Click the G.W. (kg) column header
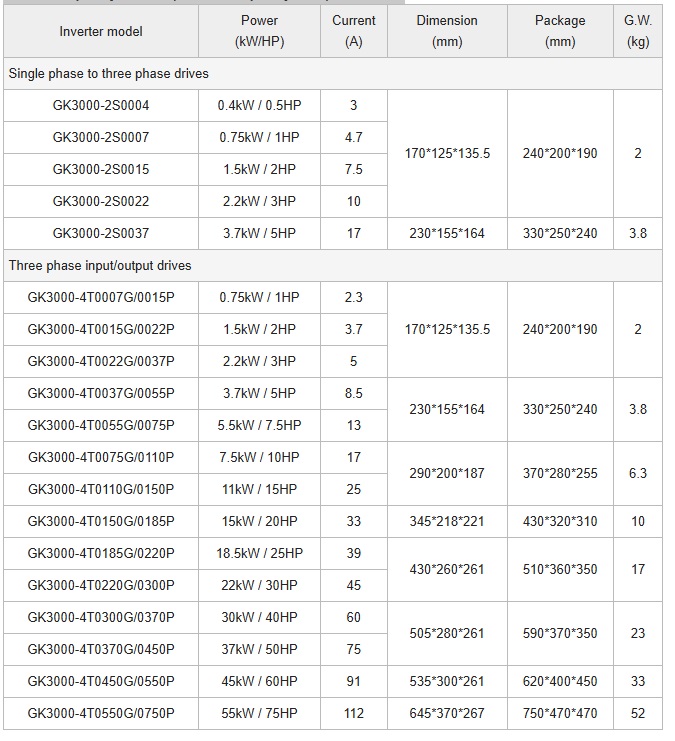Viewport: 675px width, 741px height. click(638, 31)
